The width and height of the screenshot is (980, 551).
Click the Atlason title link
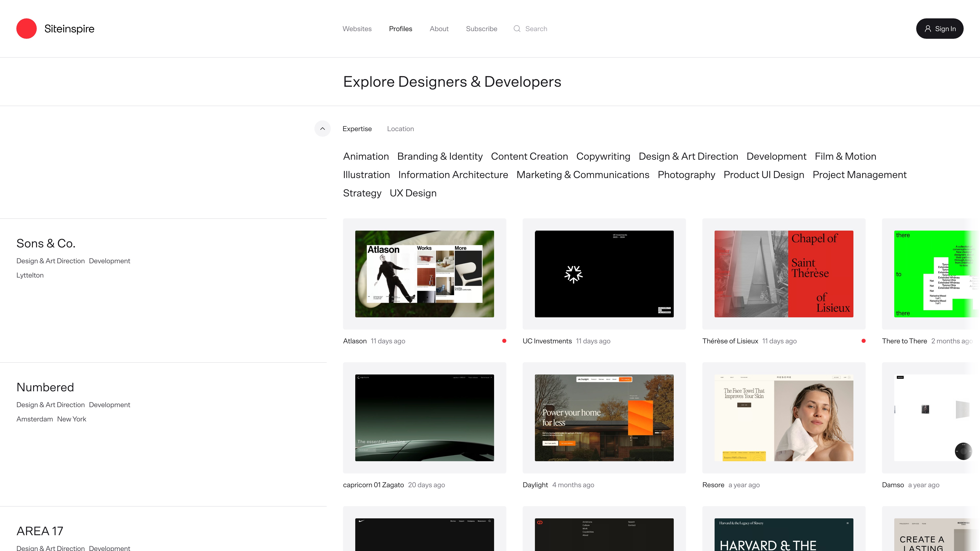pos(354,341)
